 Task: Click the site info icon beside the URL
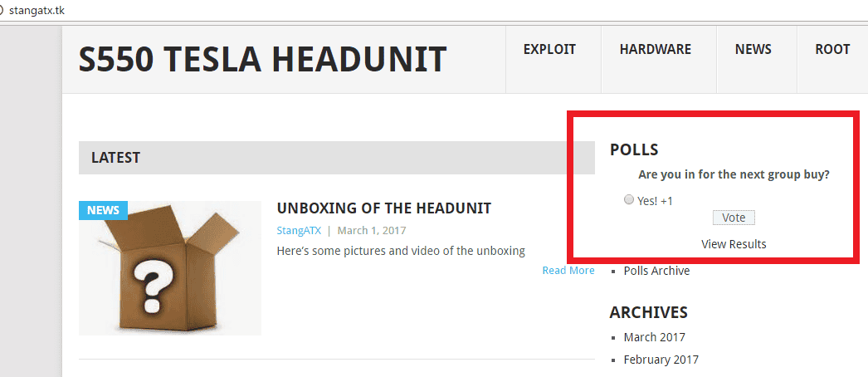point(2,11)
